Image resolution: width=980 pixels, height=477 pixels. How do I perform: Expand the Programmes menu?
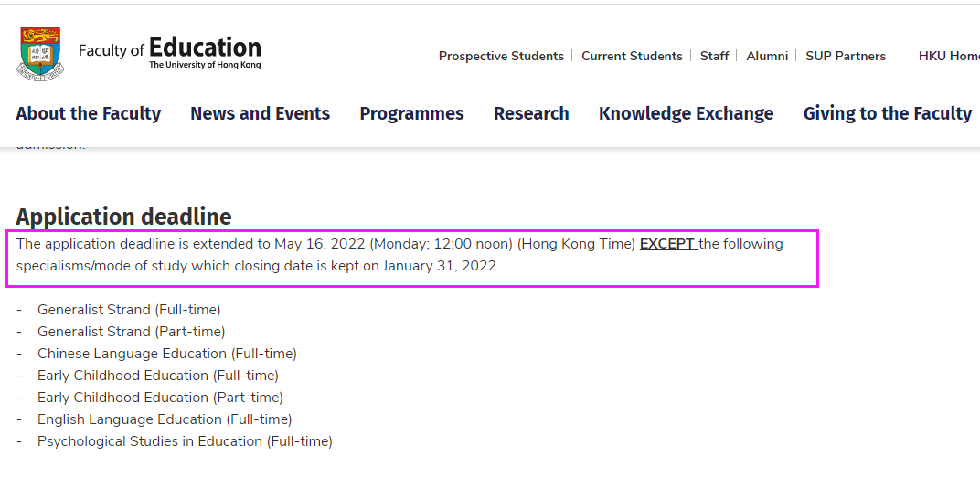pos(412,113)
